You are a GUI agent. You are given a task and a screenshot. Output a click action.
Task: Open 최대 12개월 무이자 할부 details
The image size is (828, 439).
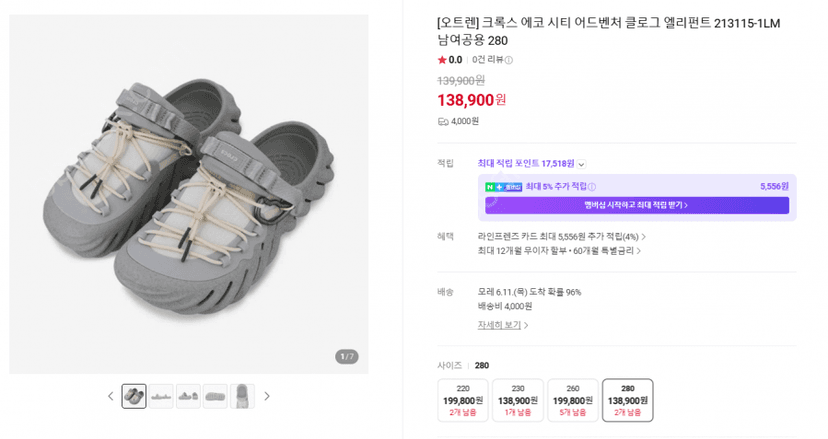[559, 251]
